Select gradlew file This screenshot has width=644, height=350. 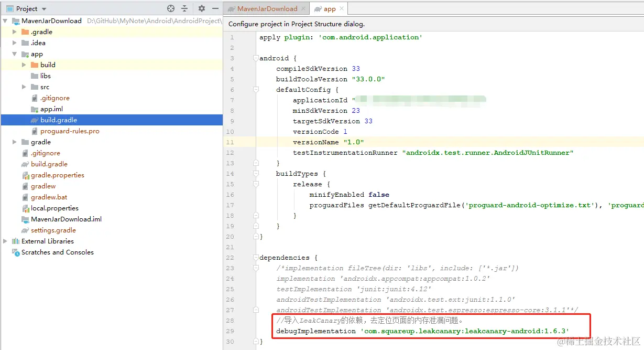tap(43, 186)
